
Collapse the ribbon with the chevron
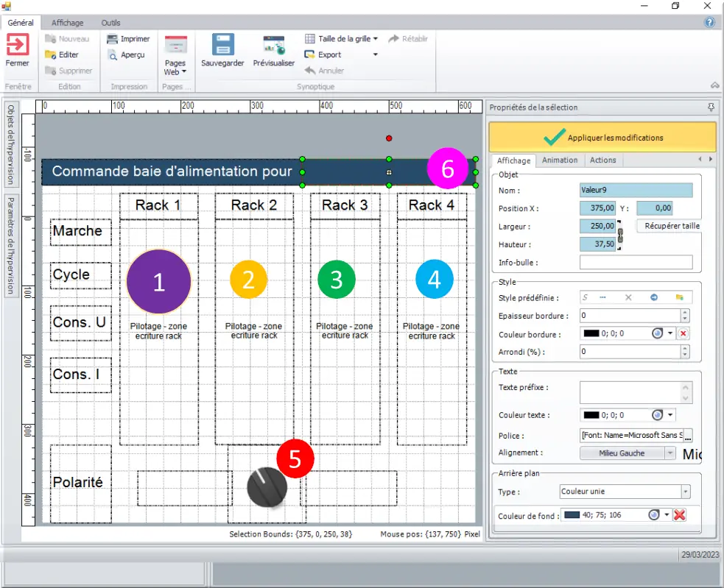point(714,85)
